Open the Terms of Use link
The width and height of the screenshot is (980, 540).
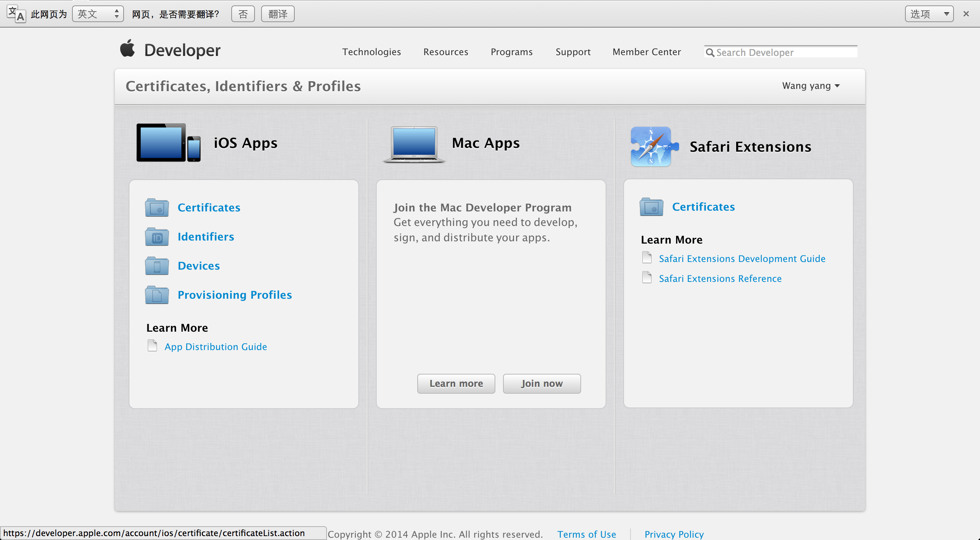click(586, 534)
